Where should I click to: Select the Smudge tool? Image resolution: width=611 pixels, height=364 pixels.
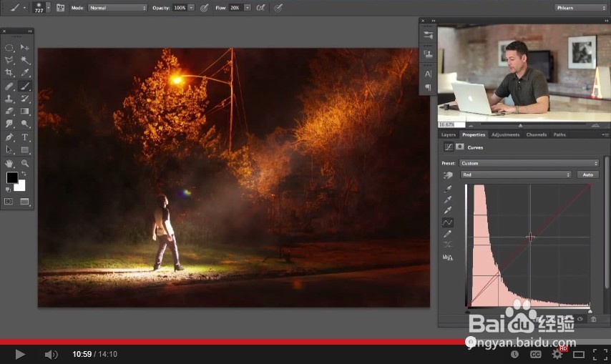9,124
